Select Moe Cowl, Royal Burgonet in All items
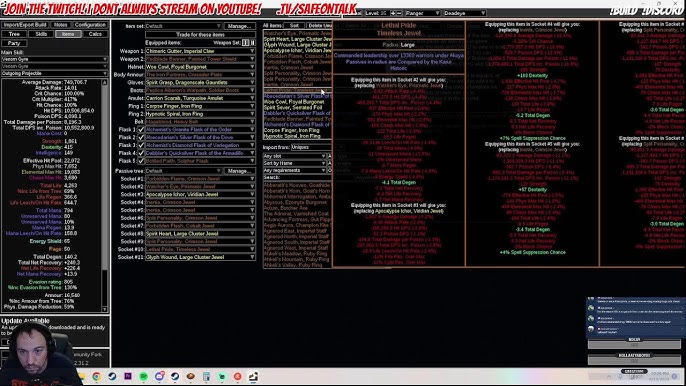Screen dimensions: 686x386 point(298,102)
